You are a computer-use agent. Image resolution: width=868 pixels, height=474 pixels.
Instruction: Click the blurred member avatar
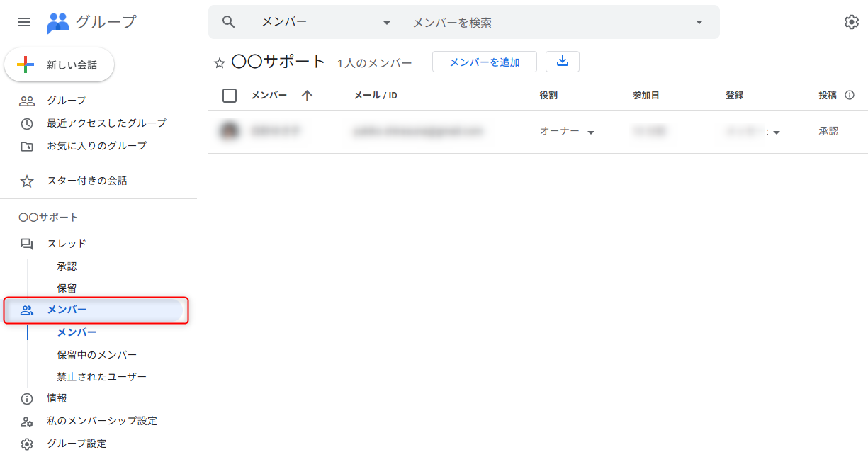click(x=229, y=131)
